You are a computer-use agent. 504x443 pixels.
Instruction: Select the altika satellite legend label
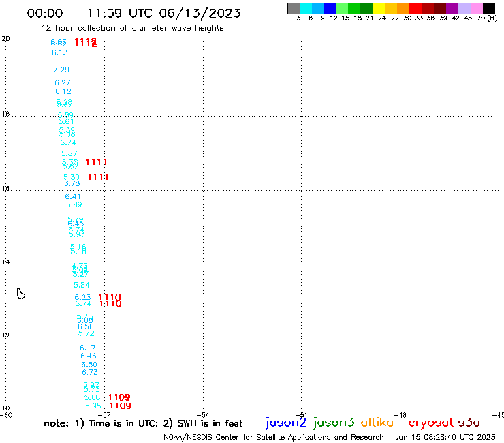pyautogui.click(x=377, y=422)
